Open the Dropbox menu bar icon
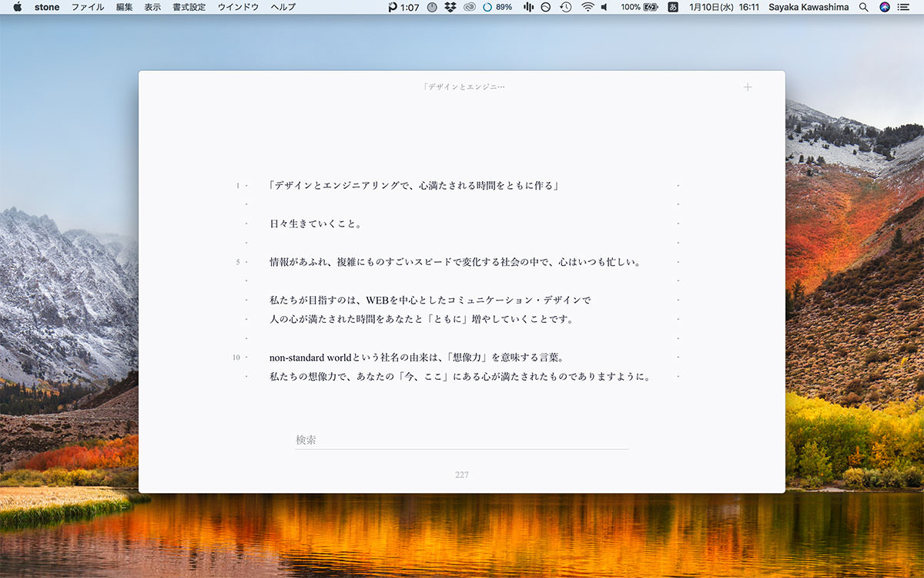 pos(450,7)
